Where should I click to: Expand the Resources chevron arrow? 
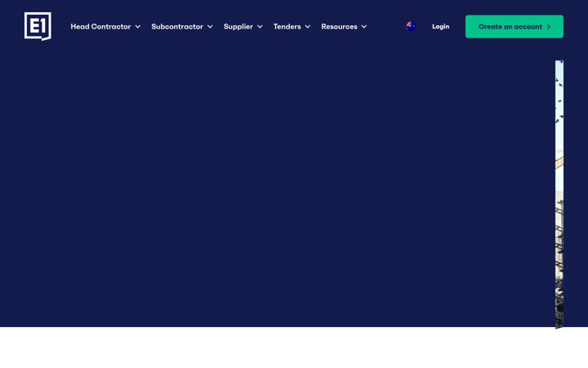363,27
